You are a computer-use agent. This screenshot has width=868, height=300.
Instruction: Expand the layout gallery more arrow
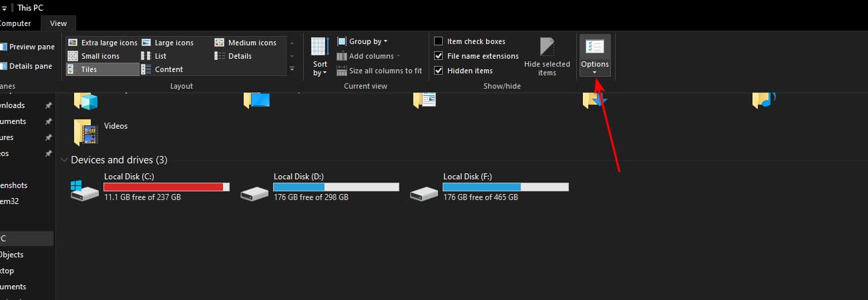tap(292, 69)
